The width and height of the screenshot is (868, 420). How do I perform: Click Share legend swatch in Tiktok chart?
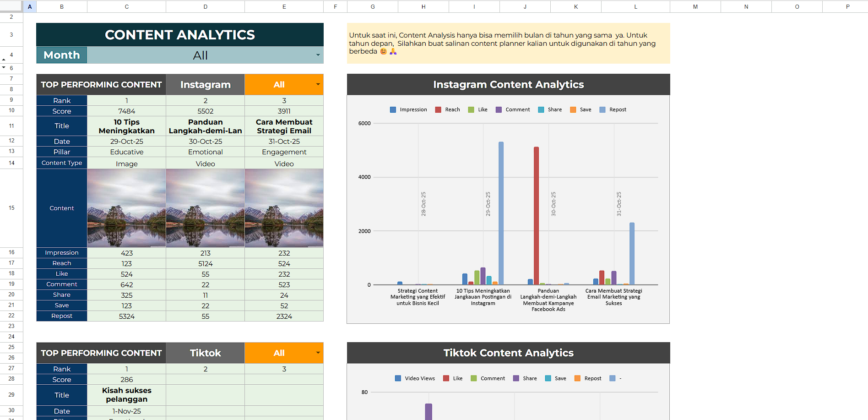click(x=516, y=378)
